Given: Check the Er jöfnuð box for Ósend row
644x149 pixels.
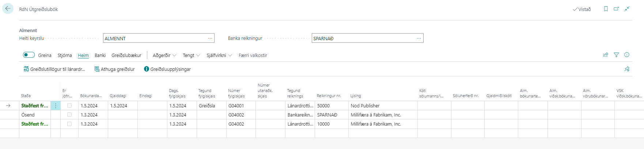Looking at the screenshot, I should point(69,115).
